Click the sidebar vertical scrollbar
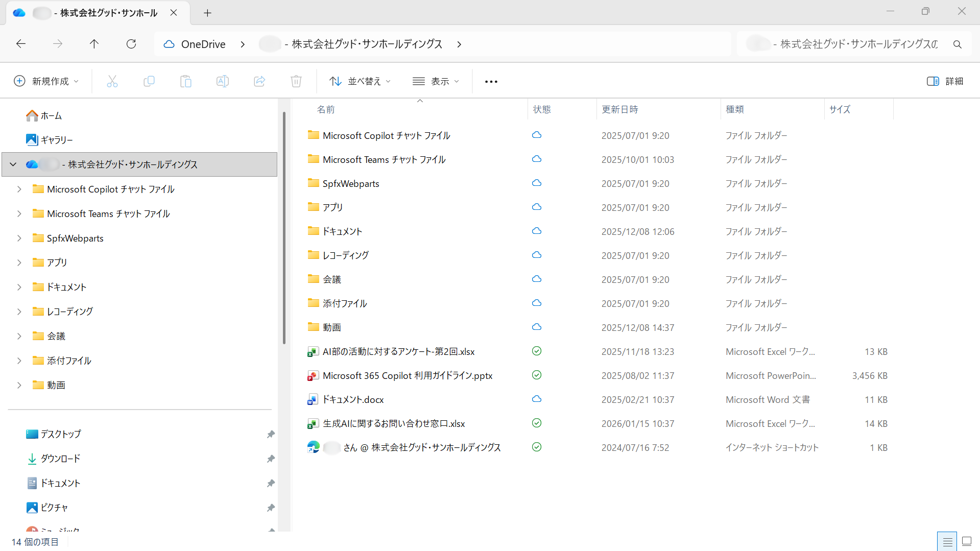This screenshot has width=980, height=551. tap(284, 225)
